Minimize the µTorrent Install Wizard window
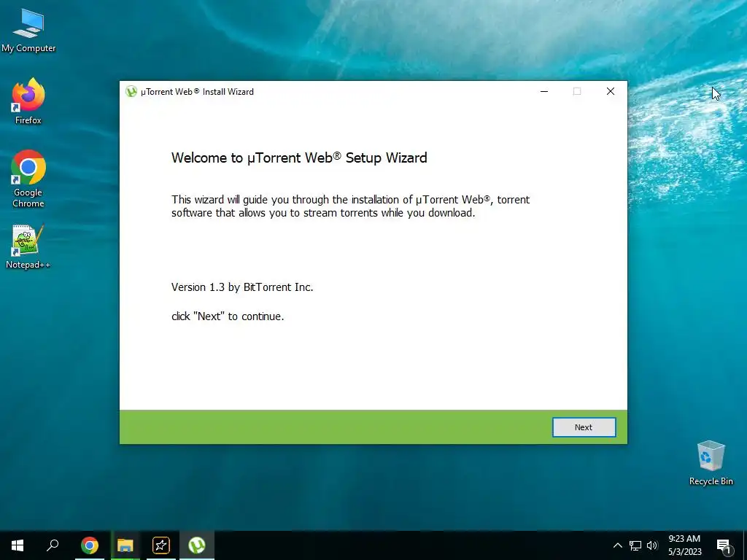Image resolution: width=747 pixels, height=560 pixels. [544, 91]
